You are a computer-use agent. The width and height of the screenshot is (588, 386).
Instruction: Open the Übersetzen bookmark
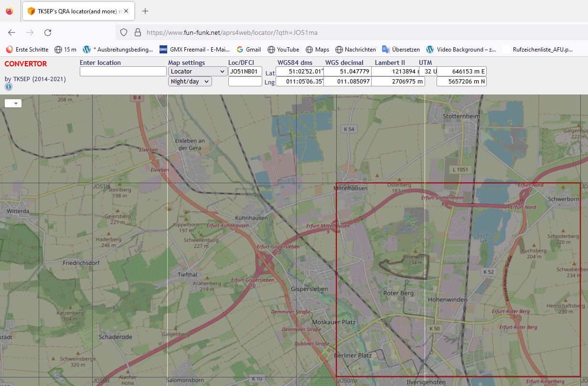[x=401, y=49]
